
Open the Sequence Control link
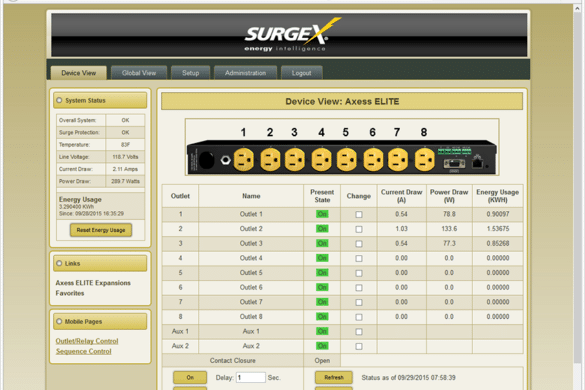coord(84,351)
